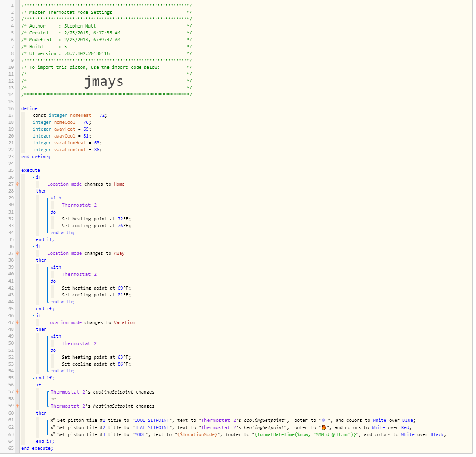Edit 'Set heating point at 72°F' action
This screenshot has width=476, height=457.
tap(96, 219)
